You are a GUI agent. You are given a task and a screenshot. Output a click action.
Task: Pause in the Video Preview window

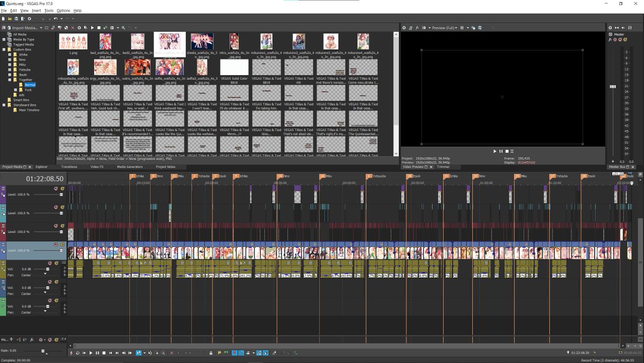501,151
